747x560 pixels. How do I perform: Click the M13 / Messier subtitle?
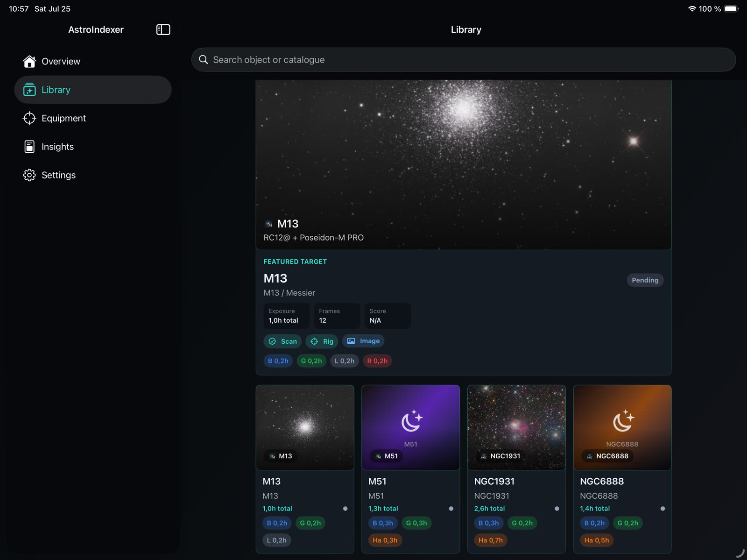pos(289,293)
